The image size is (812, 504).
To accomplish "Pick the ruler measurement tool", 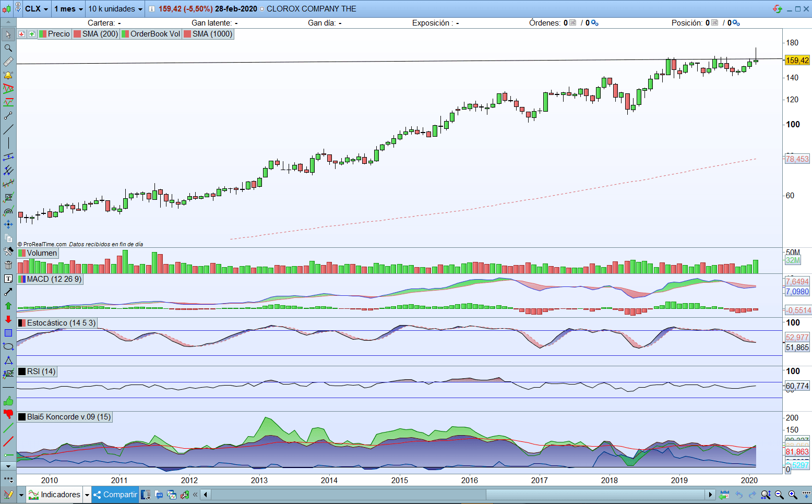I will point(8,62).
